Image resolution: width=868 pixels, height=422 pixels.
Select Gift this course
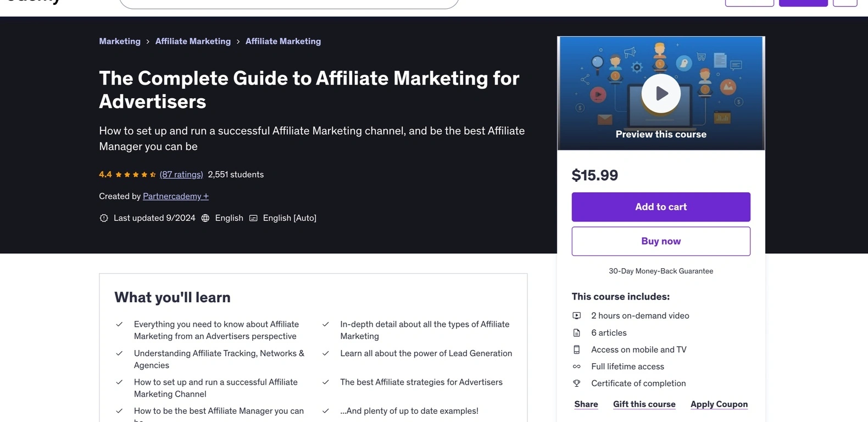click(x=644, y=404)
